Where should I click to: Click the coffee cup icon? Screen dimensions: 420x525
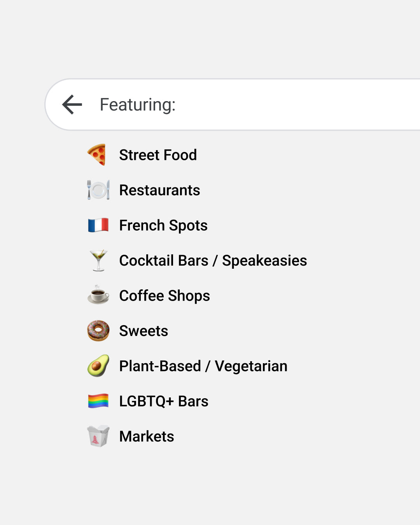(x=98, y=295)
